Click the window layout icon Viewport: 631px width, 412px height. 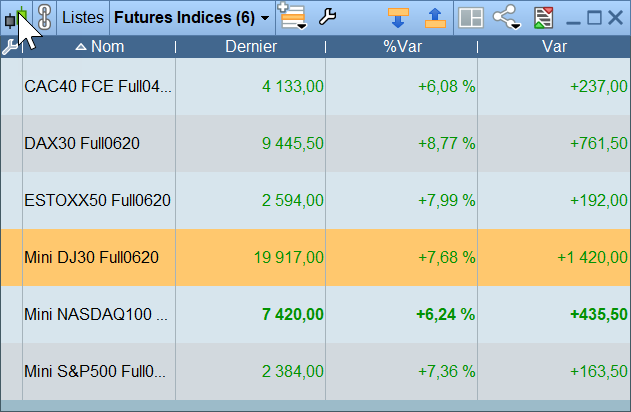471,18
